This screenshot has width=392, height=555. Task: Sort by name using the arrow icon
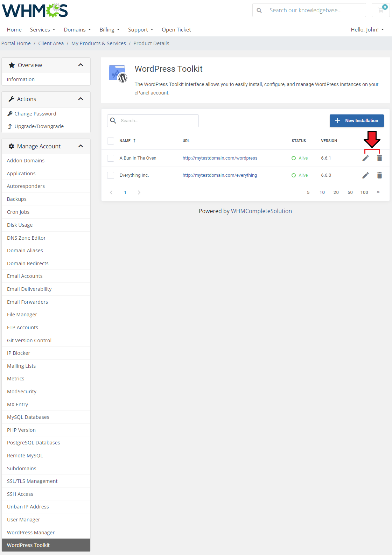click(x=134, y=141)
